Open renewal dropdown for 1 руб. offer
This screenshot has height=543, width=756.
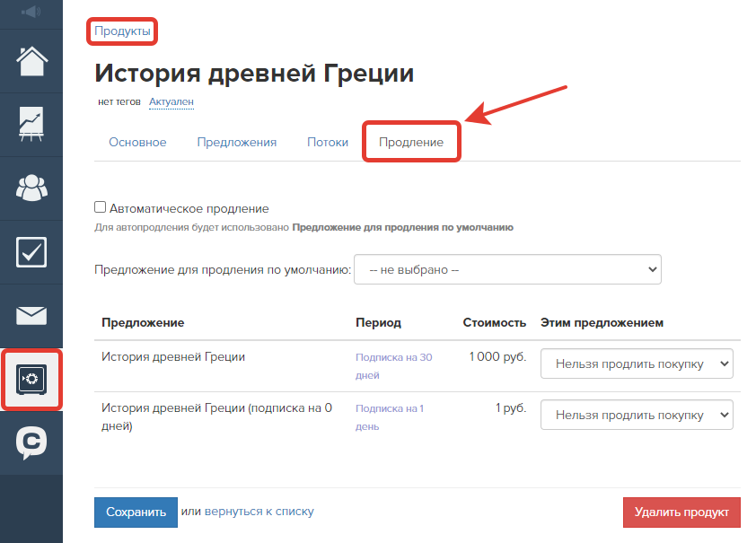pyautogui.click(x=637, y=415)
